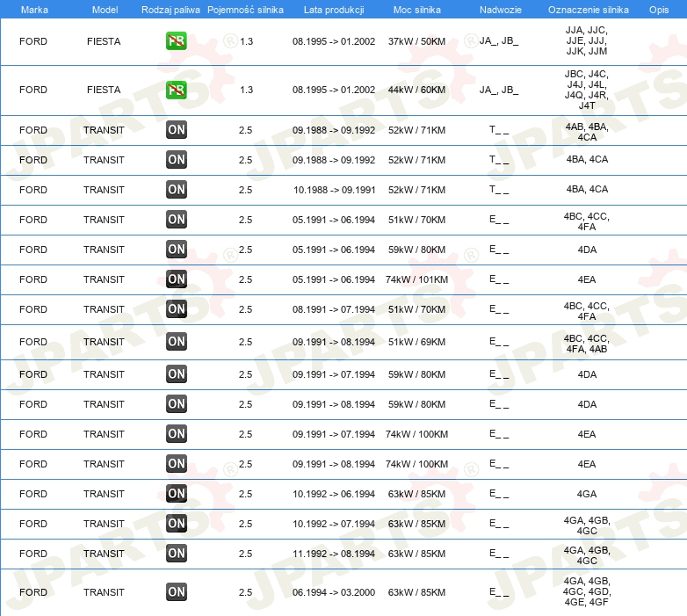
Task: Click ON diesel icon for Transit 11.1992 row
Action: pyautogui.click(x=176, y=554)
